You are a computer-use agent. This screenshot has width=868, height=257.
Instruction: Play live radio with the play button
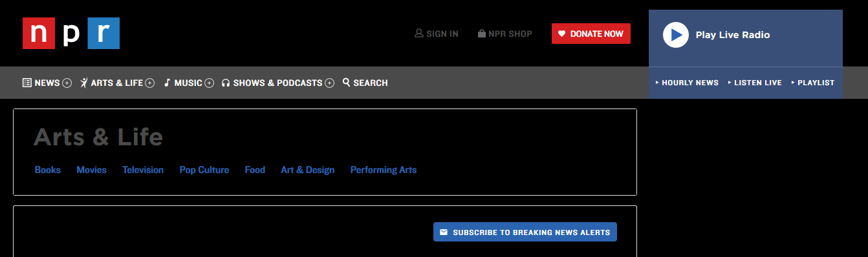(x=676, y=35)
